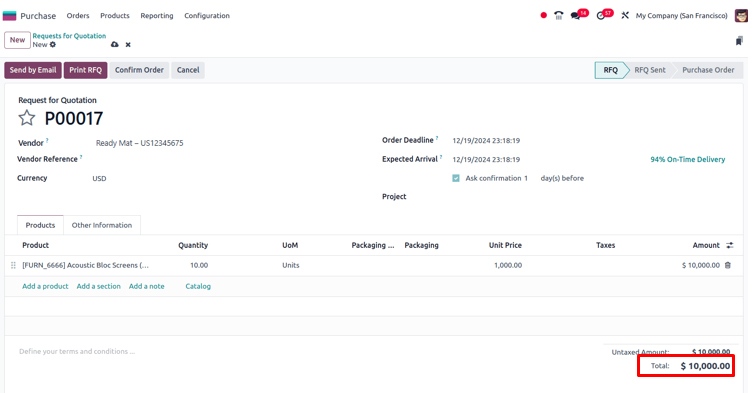Toggle the Ask confirmation checkbox
The width and height of the screenshot is (754, 393).
tap(456, 178)
